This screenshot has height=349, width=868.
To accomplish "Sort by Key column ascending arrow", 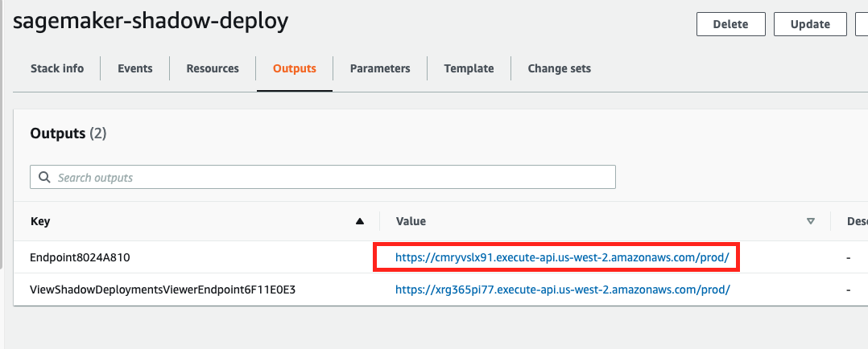I will click(360, 221).
